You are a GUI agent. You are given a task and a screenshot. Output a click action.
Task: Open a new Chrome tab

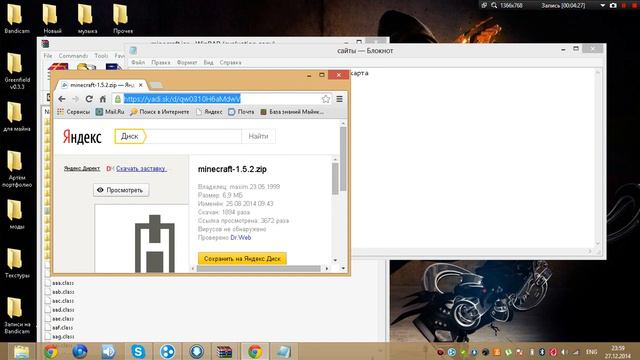tap(156, 85)
